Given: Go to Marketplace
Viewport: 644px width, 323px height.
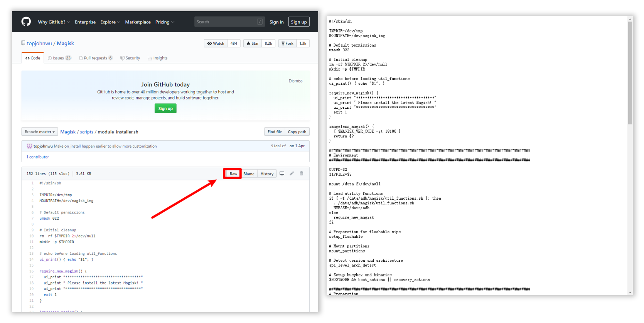Looking at the screenshot, I should tap(138, 22).
